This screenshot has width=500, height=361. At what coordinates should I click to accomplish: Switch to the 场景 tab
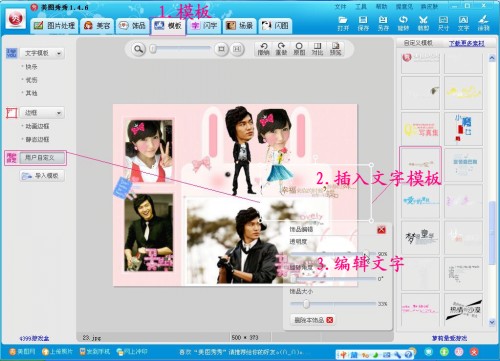[x=240, y=26]
